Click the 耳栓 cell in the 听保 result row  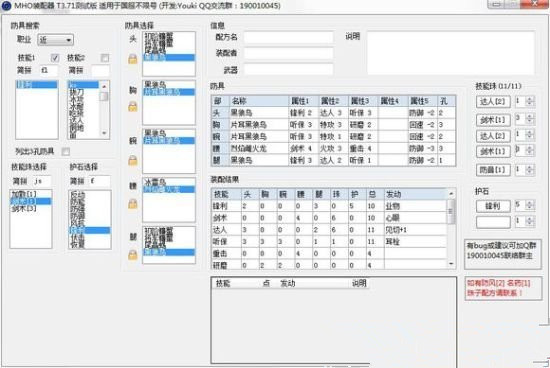coord(415,242)
